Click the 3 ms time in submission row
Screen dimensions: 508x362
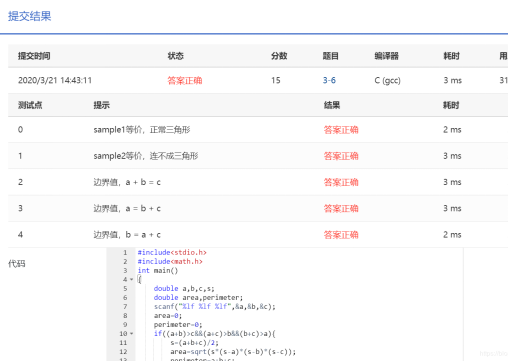(x=452, y=80)
